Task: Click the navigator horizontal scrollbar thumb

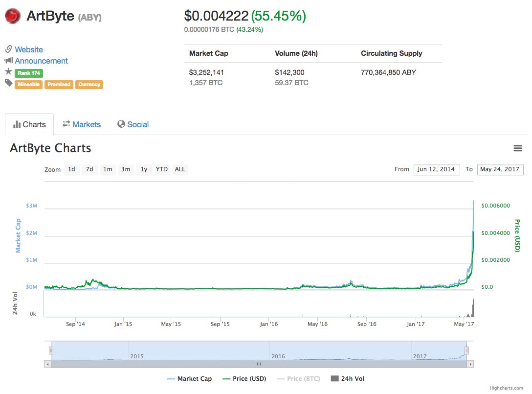Action: point(259,364)
